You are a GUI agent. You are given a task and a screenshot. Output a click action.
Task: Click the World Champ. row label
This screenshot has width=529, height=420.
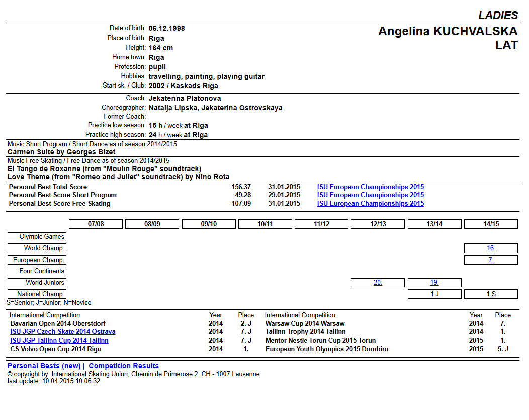point(37,248)
